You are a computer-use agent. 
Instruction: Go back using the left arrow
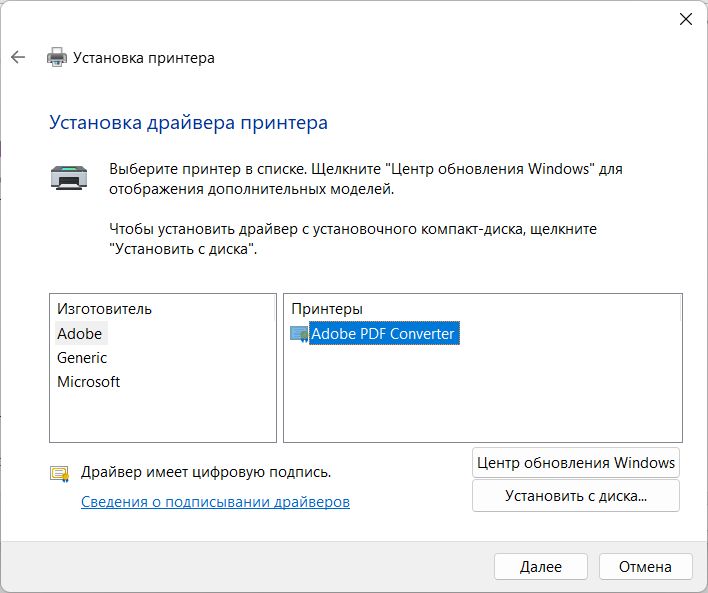[18, 57]
